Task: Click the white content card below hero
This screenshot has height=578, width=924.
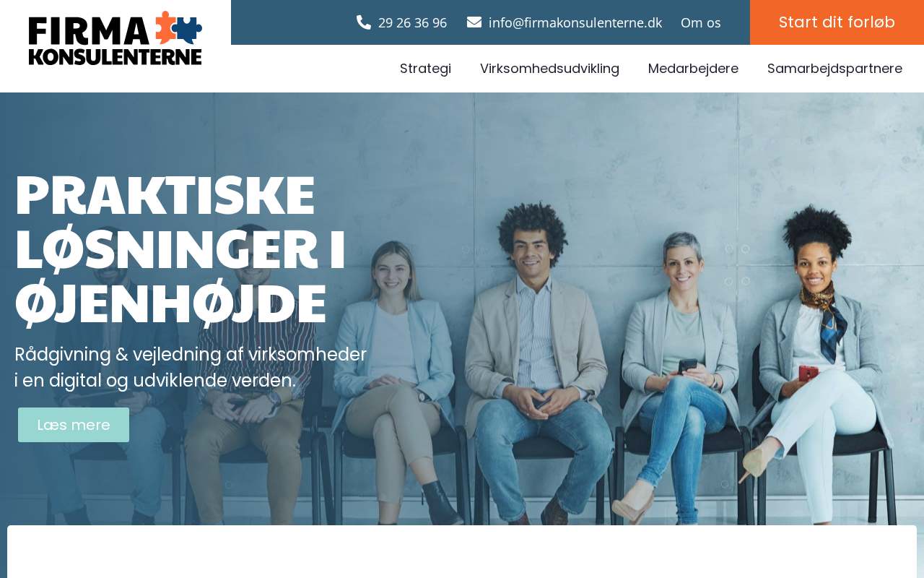Action: pos(462,551)
